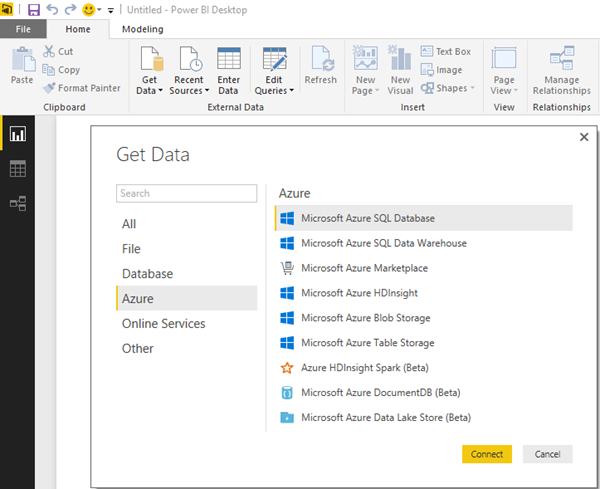Choose Microsoft Azure Blob Storage
This screenshot has width=600, height=489.
click(x=365, y=318)
